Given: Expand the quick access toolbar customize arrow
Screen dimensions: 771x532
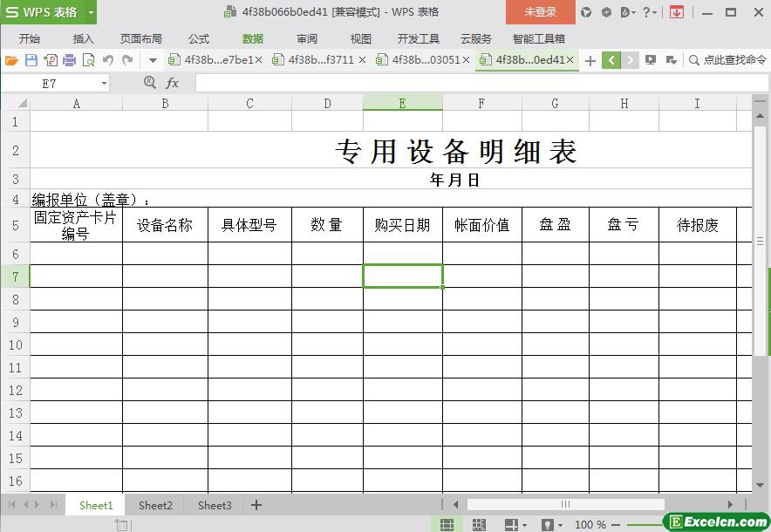Looking at the screenshot, I should pyautogui.click(x=153, y=60).
